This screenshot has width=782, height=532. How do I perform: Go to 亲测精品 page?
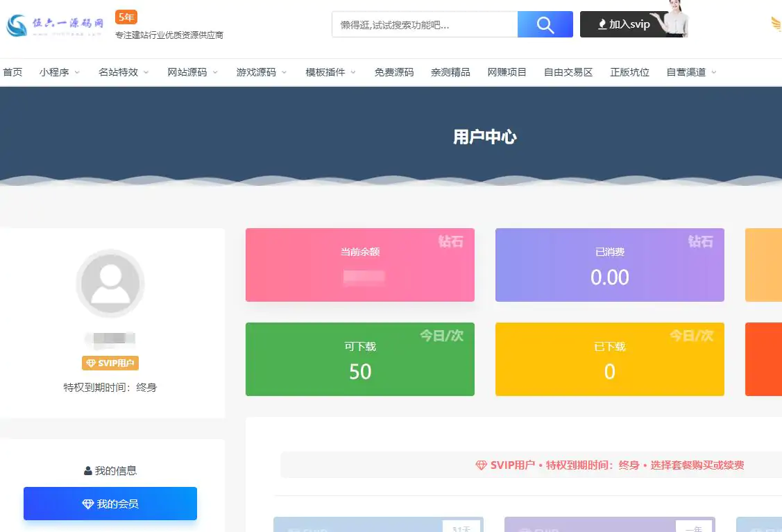pos(450,72)
